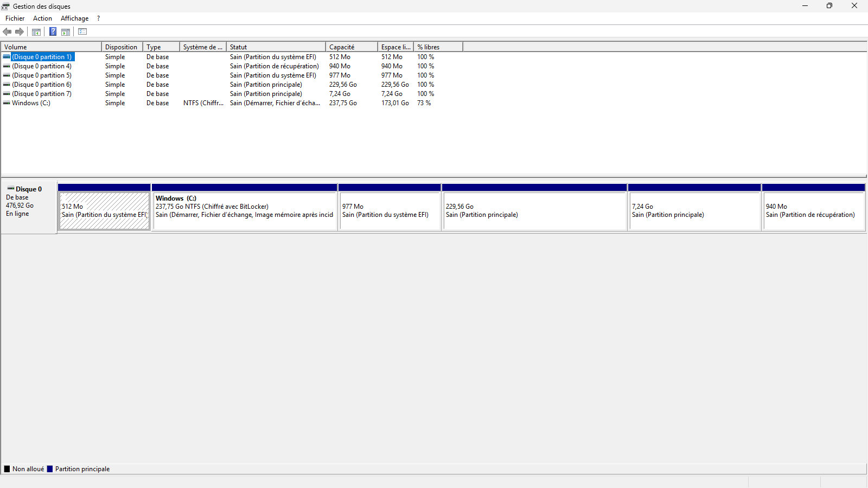Select the 977 Mo EFI partition block

tap(390, 211)
